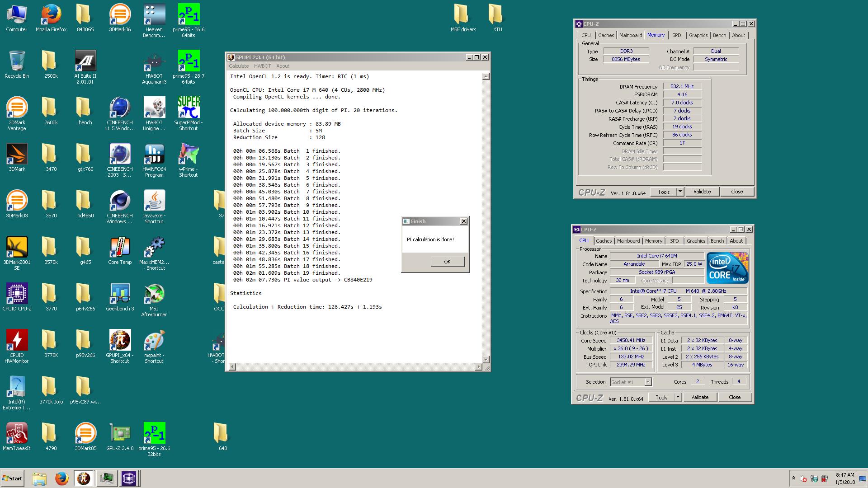Viewport: 868px width, 488px height.
Task: Click OK in the Finish dialog
Action: (447, 262)
